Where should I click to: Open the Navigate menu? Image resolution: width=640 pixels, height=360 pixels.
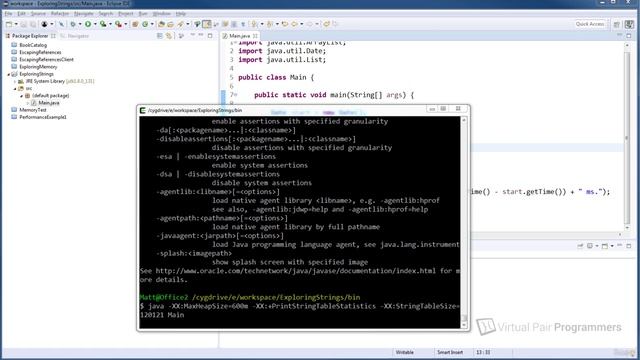[84, 13]
